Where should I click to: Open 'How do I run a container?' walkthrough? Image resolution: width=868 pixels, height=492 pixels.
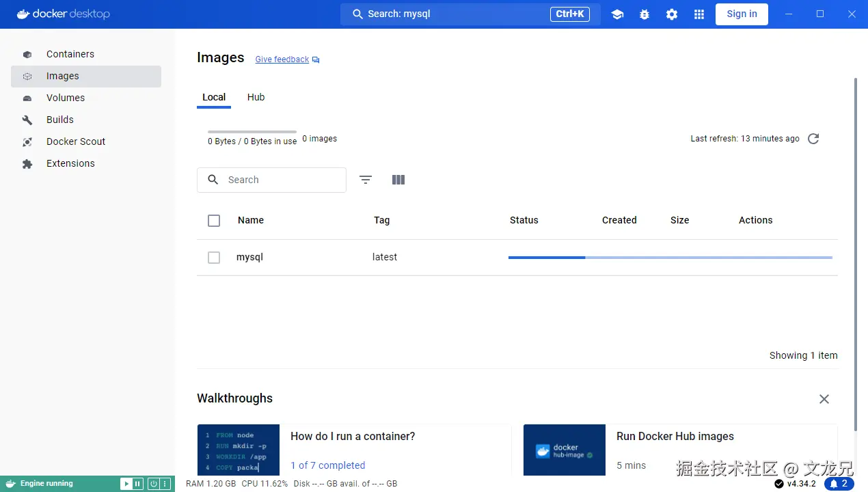[353, 437]
